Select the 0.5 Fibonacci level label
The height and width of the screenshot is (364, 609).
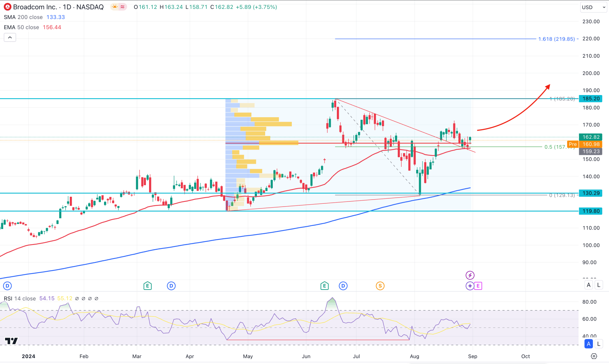point(559,147)
